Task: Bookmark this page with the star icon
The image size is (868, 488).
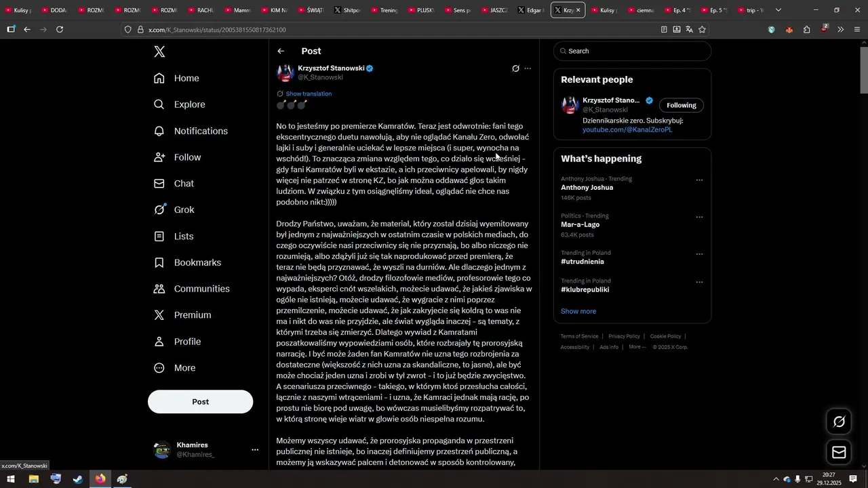Action: [702, 30]
